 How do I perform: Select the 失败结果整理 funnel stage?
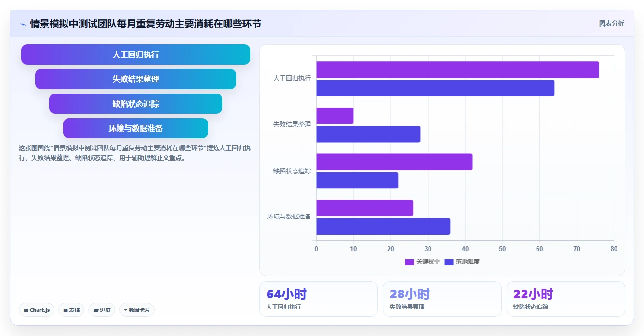coord(135,79)
